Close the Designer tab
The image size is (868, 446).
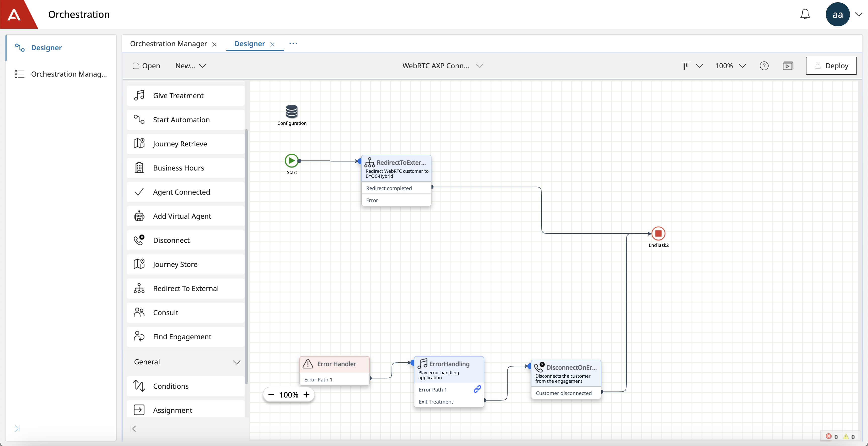(x=272, y=44)
